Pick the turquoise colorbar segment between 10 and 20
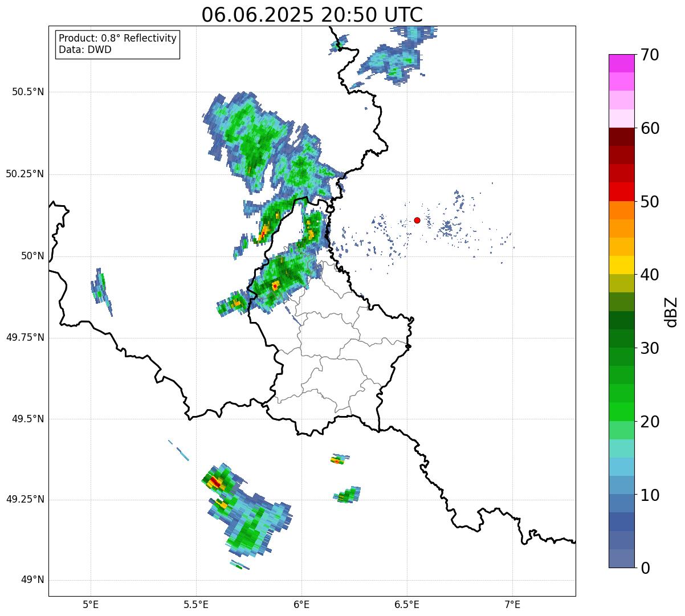The image size is (685, 616). (x=621, y=448)
